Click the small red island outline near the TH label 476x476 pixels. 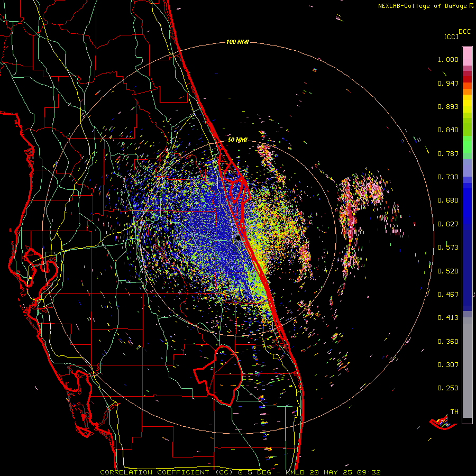click(443, 423)
